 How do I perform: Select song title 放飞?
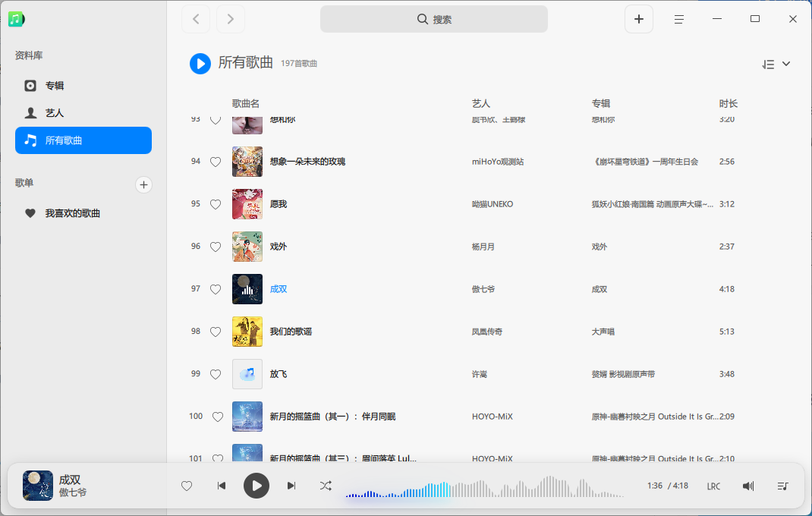point(278,374)
